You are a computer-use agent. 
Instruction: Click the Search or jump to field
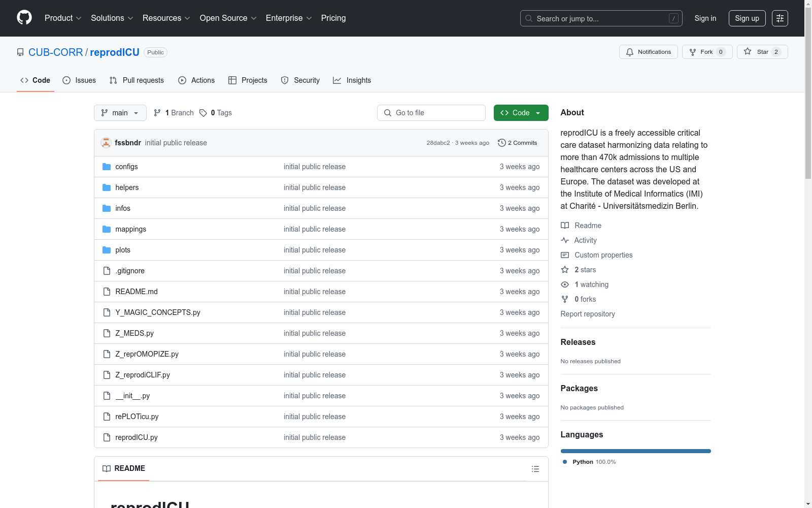tap(601, 18)
